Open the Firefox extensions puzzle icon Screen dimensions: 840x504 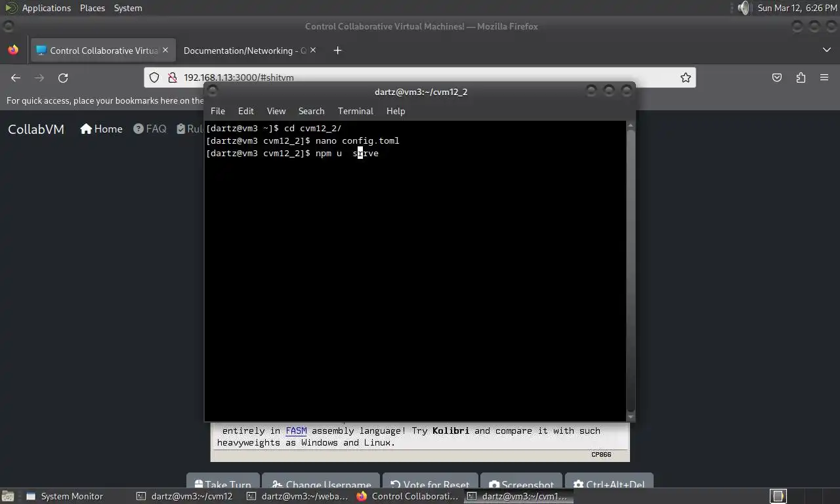pyautogui.click(x=801, y=77)
